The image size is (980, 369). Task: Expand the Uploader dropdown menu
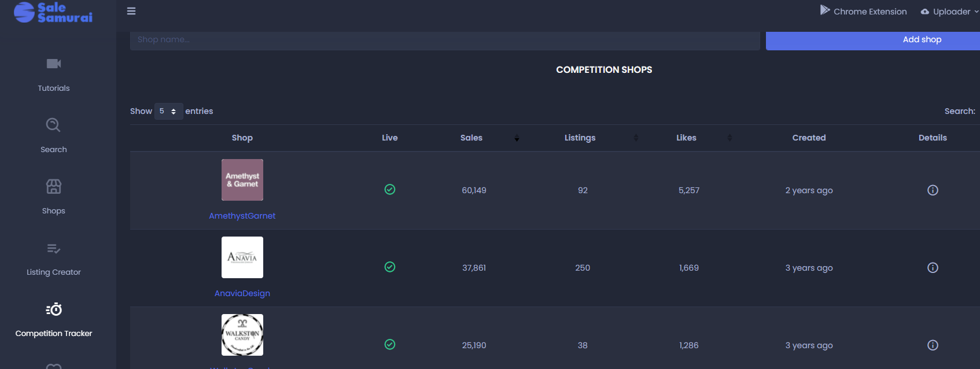coord(977,12)
